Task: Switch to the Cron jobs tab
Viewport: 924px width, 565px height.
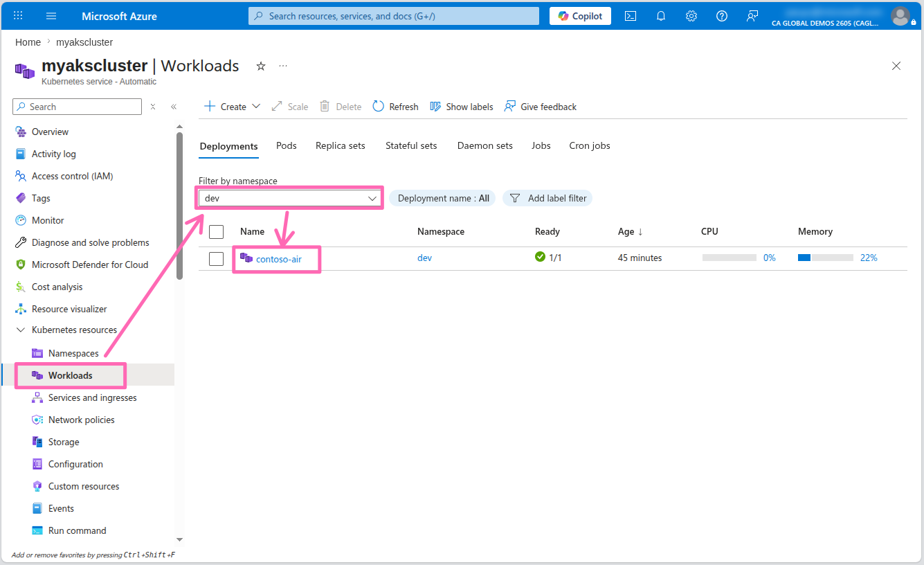Action: point(590,145)
